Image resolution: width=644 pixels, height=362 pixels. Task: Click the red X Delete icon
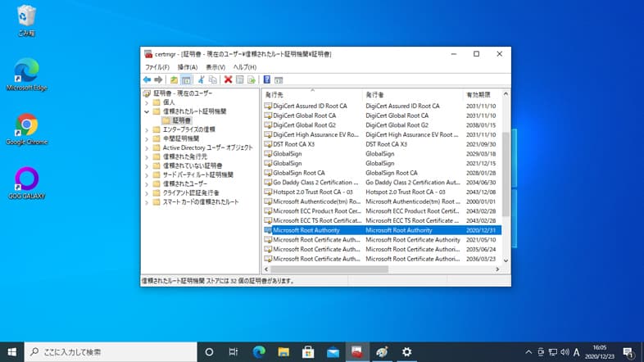(228, 79)
